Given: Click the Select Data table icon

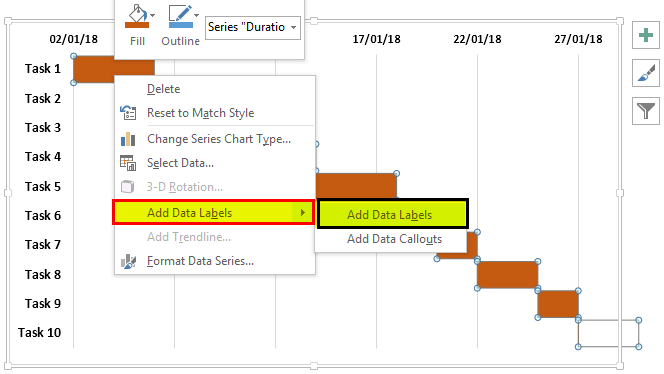Looking at the screenshot, I should [x=128, y=163].
